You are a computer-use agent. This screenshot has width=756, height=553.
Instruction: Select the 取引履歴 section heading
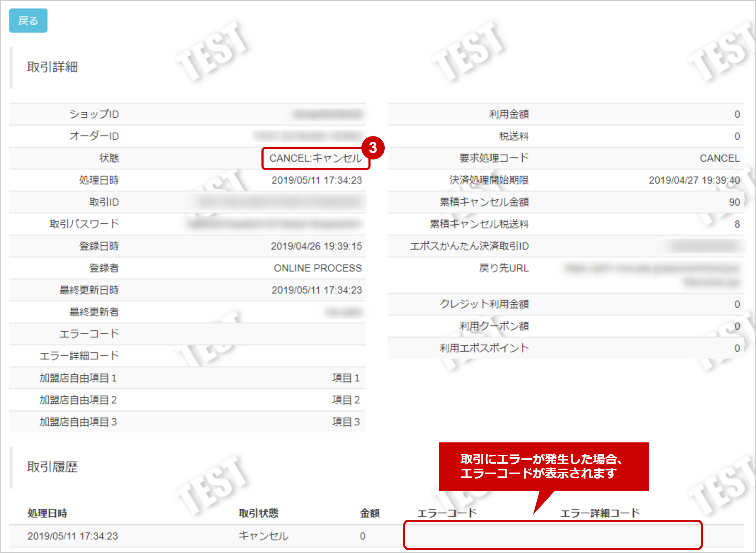tap(52, 467)
